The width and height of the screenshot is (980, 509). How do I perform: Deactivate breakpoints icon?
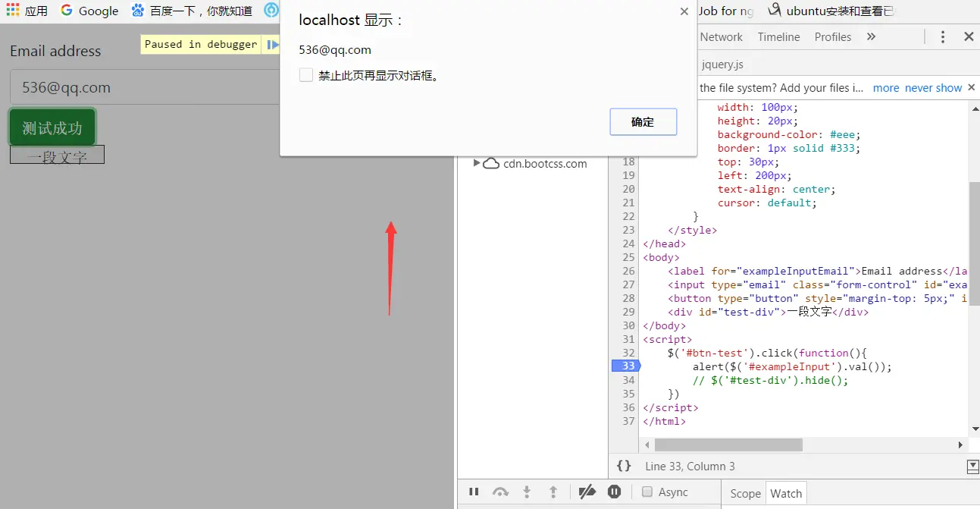click(x=587, y=492)
